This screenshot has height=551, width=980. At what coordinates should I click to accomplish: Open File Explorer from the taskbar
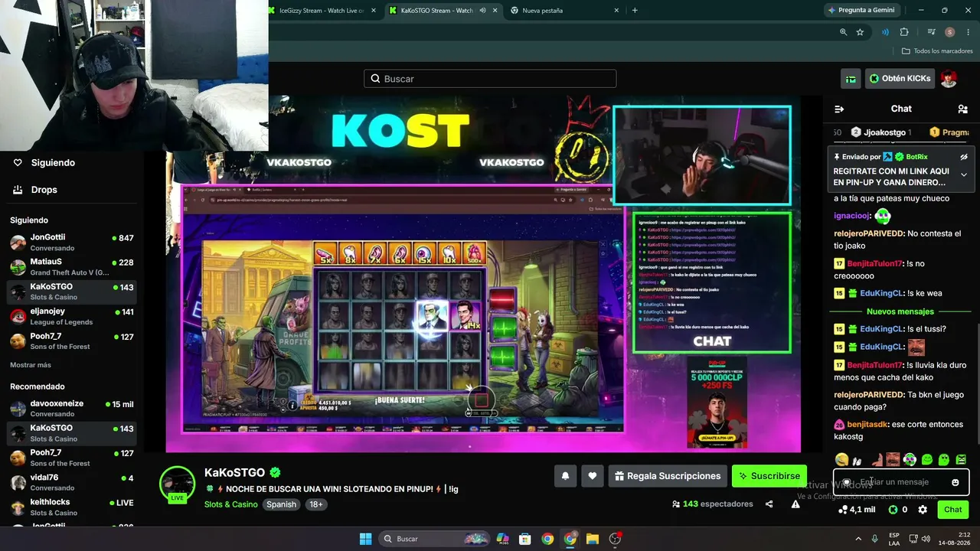tap(592, 539)
